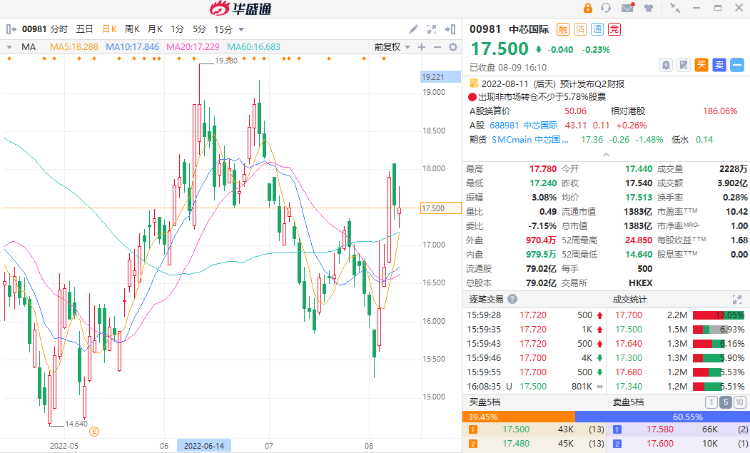
Task: Select 月K monthly candlestick tab
Action: click(x=155, y=29)
